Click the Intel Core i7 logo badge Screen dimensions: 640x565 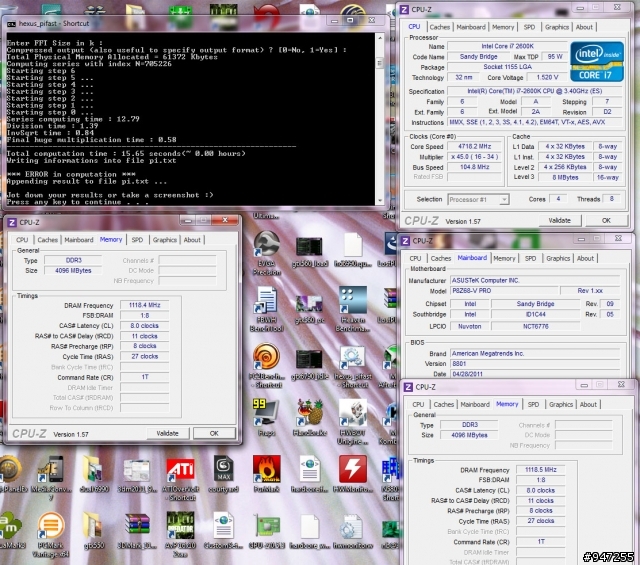pyautogui.click(x=597, y=62)
